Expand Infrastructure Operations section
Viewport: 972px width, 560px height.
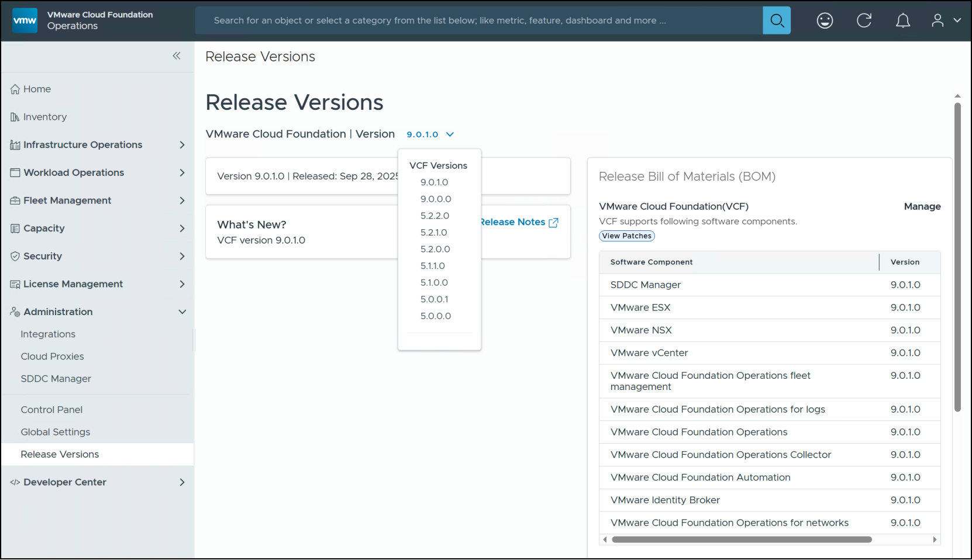pos(97,144)
